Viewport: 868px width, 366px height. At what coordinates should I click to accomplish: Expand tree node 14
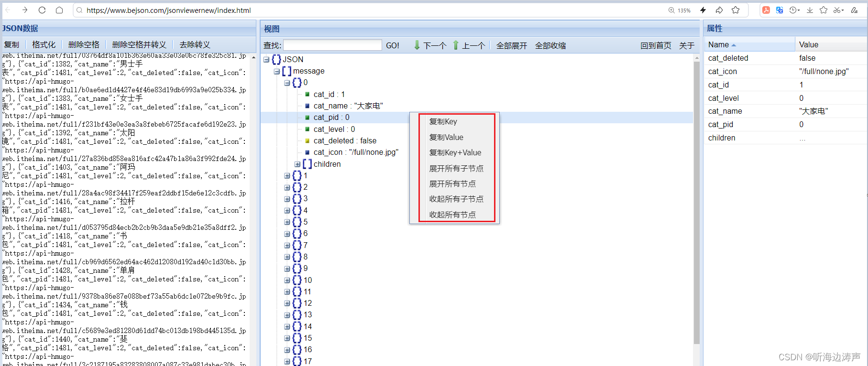[x=287, y=327]
